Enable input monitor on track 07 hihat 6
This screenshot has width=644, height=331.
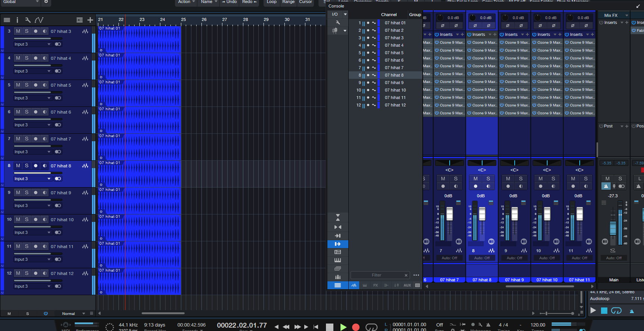coord(44,112)
